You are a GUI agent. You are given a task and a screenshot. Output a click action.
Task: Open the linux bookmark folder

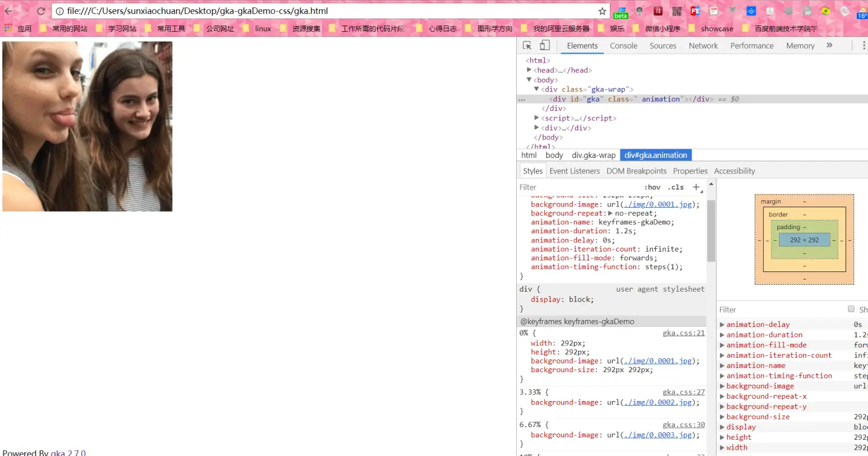pos(257,28)
